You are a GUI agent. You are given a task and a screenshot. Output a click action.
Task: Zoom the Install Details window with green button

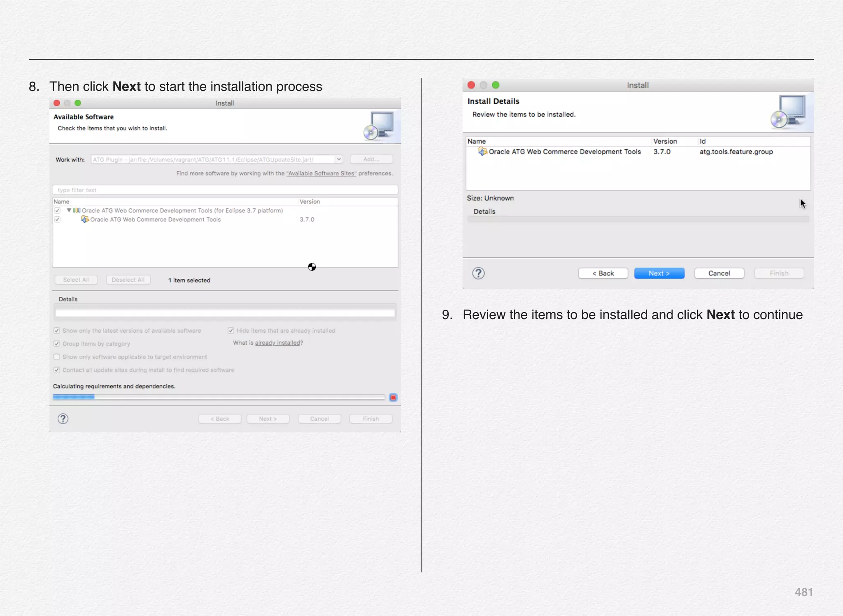click(496, 85)
